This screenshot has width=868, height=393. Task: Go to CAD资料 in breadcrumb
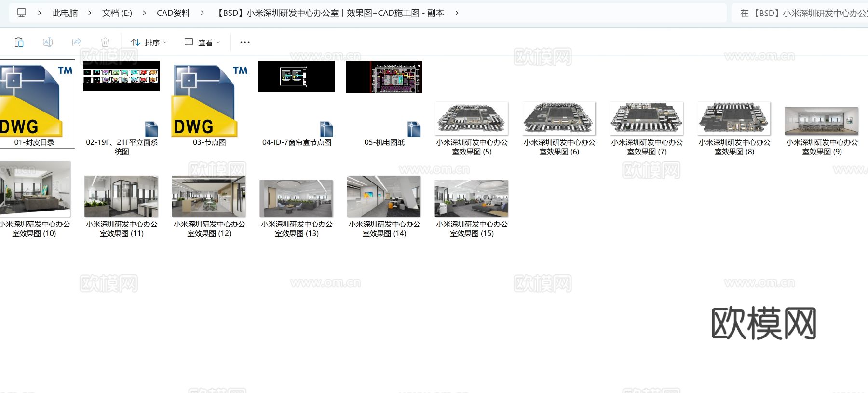(x=173, y=13)
